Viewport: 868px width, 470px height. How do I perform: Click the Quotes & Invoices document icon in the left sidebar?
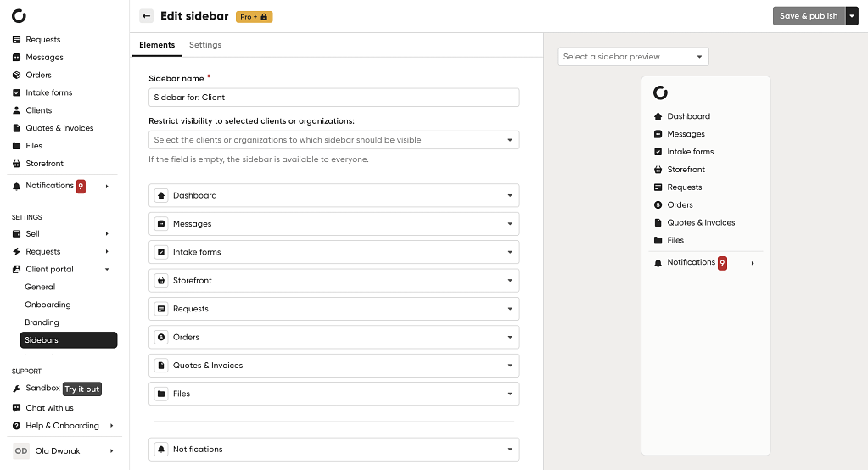(17, 128)
